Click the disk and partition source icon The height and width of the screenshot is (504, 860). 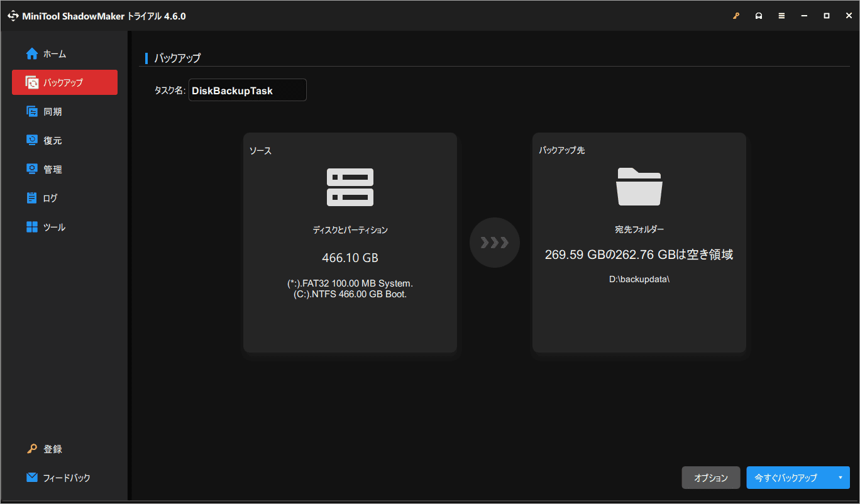pos(350,187)
